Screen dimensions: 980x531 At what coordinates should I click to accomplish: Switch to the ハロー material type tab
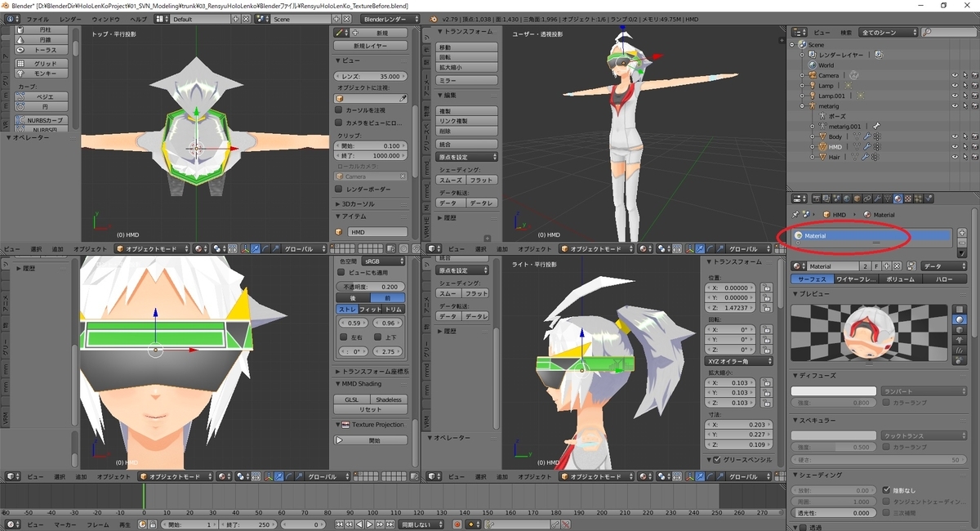coord(944,279)
